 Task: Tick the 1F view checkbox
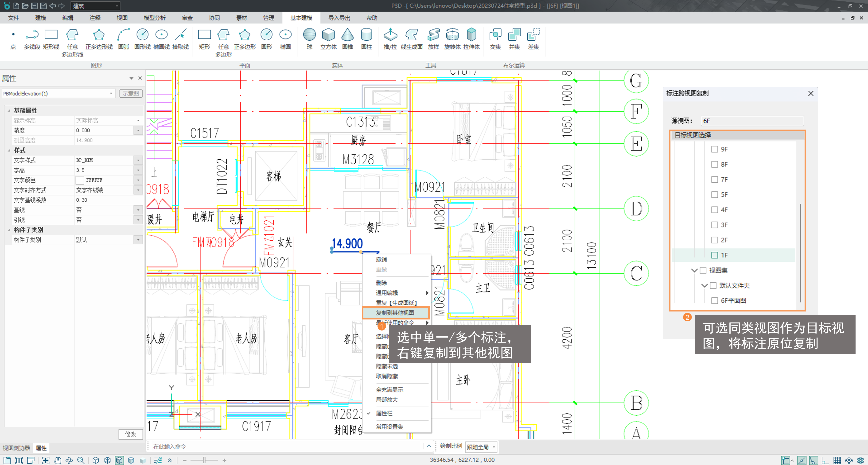click(x=714, y=255)
